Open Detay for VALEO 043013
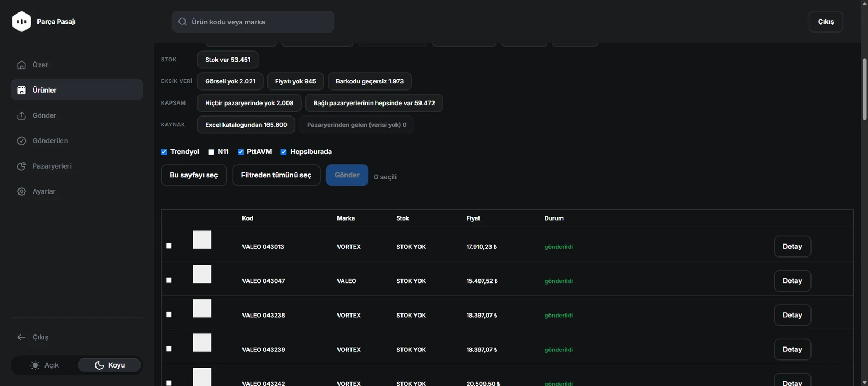 pos(792,247)
